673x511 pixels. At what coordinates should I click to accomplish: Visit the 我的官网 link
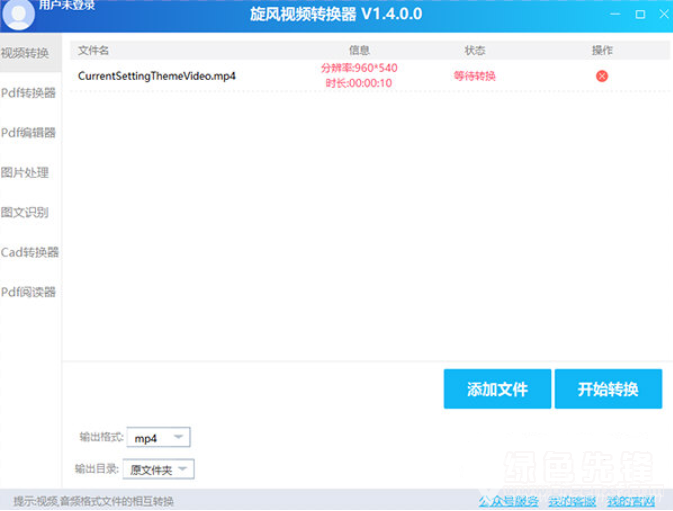[631, 500]
